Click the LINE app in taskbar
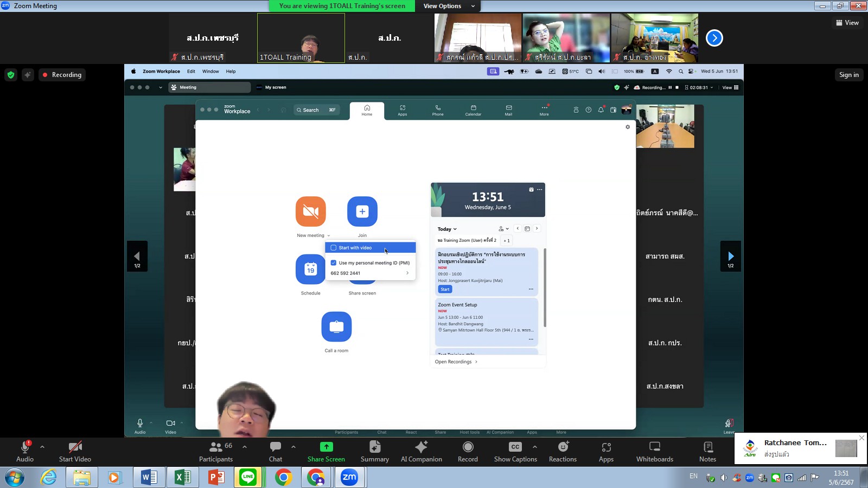 (x=248, y=477)
